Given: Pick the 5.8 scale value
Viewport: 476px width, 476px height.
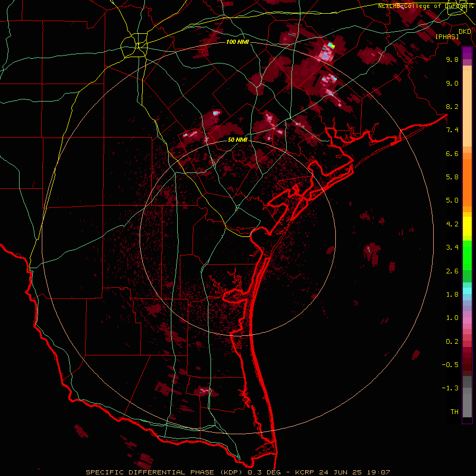Looking at the screenshot, I should [x=452, y=177].
